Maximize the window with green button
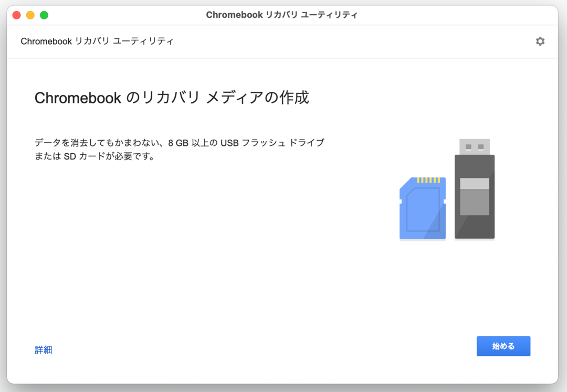This screenshot has height=392, width=567. (44, 15)
